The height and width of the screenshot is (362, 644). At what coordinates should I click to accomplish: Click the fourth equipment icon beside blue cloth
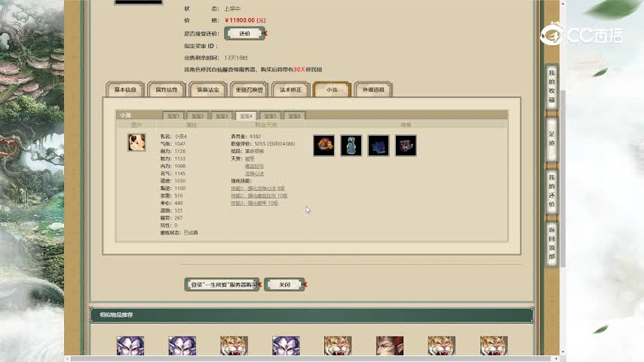pos(406,145)
